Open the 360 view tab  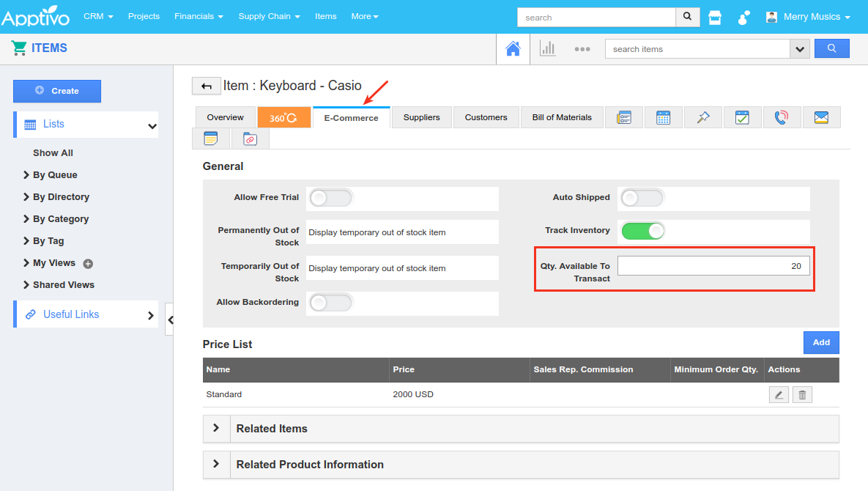pyautogui.click(x=283, y=117)
